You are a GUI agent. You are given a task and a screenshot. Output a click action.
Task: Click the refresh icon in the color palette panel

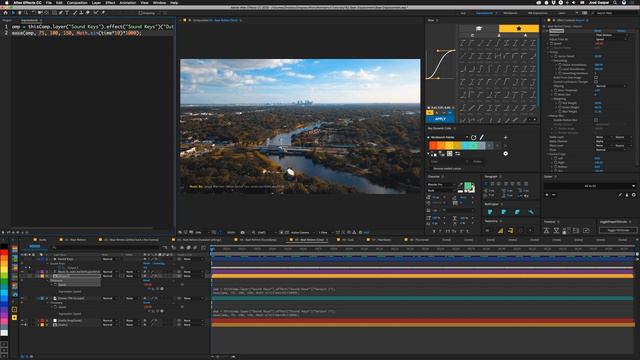(473, 138)
